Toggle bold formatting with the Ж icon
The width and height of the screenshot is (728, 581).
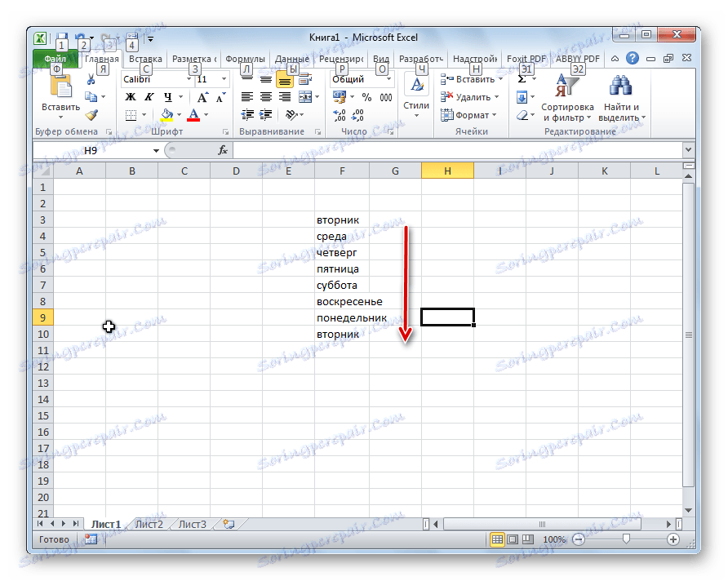pos(130,95)
